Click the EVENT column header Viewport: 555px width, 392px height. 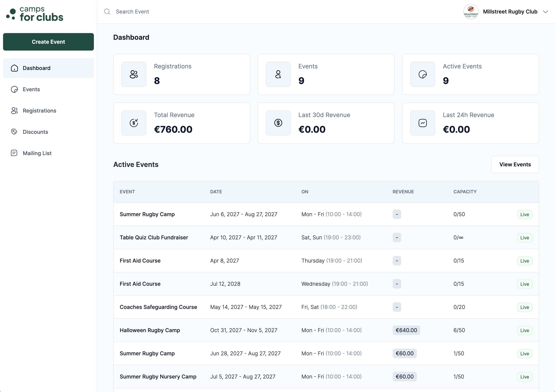tap(127, 192)
